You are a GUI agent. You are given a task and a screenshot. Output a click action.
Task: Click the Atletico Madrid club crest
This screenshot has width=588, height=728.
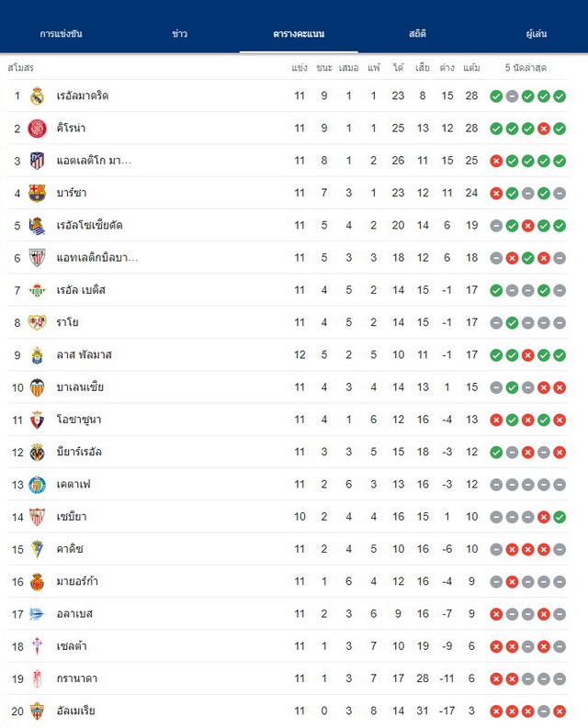pos(37,161)
